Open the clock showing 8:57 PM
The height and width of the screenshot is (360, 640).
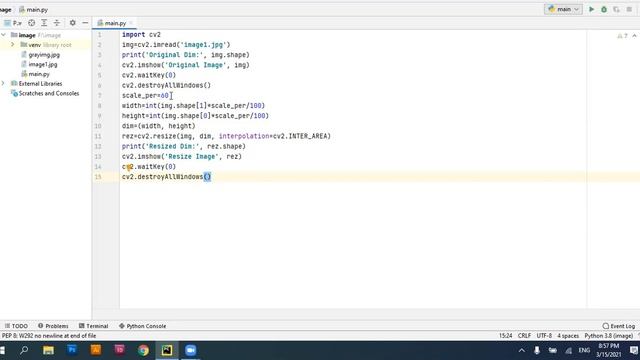click(609, 350)
